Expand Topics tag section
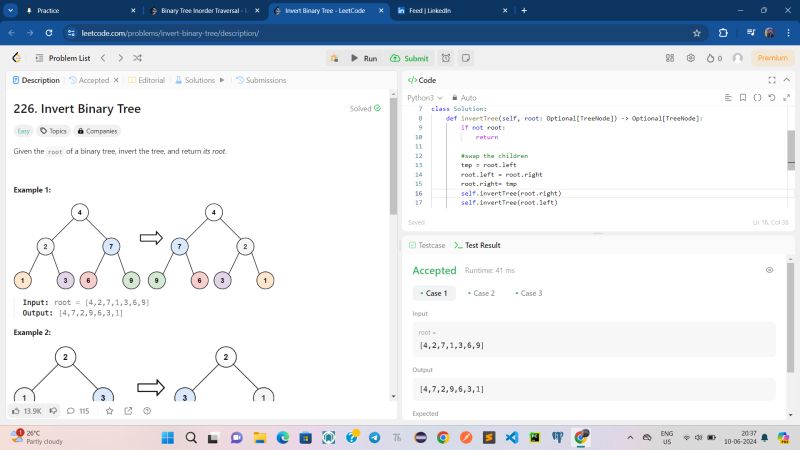Screen dimensions: 800x450 pyautogui.click(x=52, y=130)
